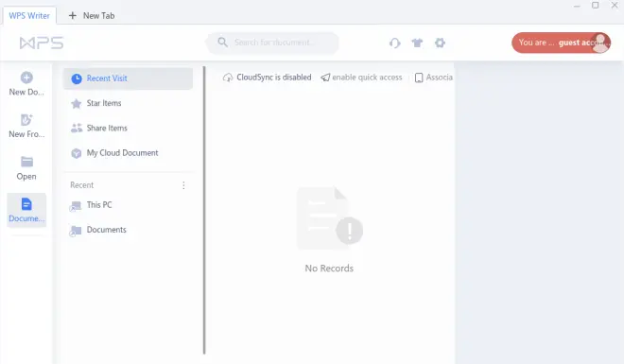624x364 pixels.
Task: Click the Associate device icon
Action: (419, 78)
